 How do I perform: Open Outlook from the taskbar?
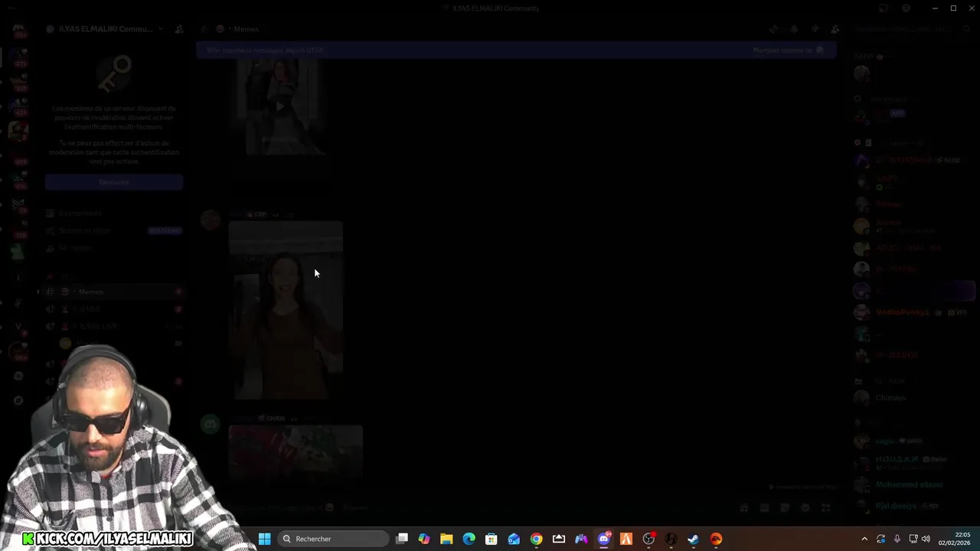tap(514, 539)
